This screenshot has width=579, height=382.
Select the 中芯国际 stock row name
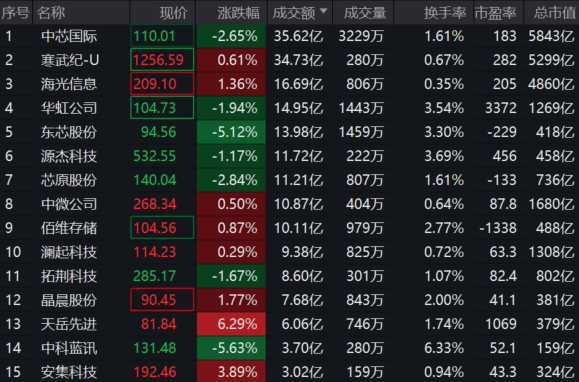coord(69,36)
